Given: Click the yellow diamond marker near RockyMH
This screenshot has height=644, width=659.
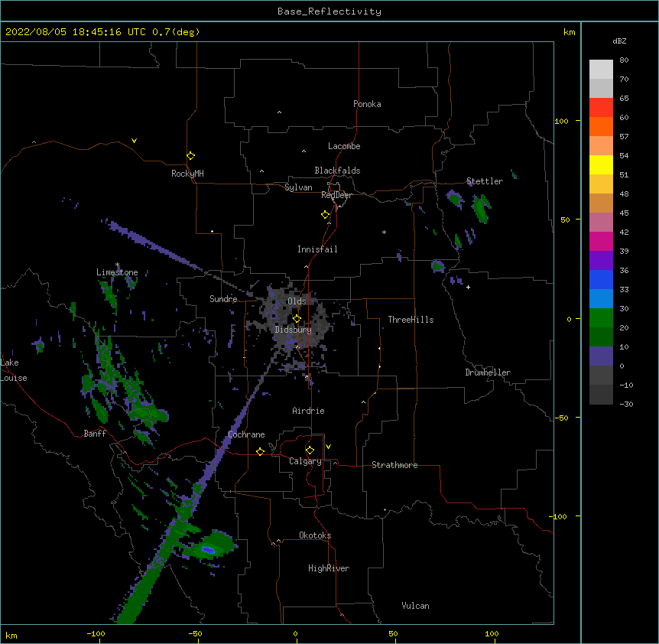Looking at the screenshot, I should click(190, 156).
